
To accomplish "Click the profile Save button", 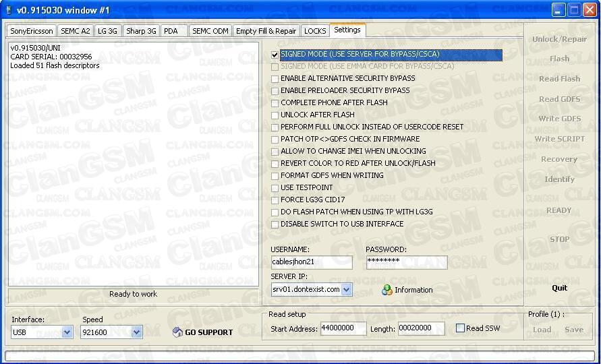I will [x=574, y=330].
